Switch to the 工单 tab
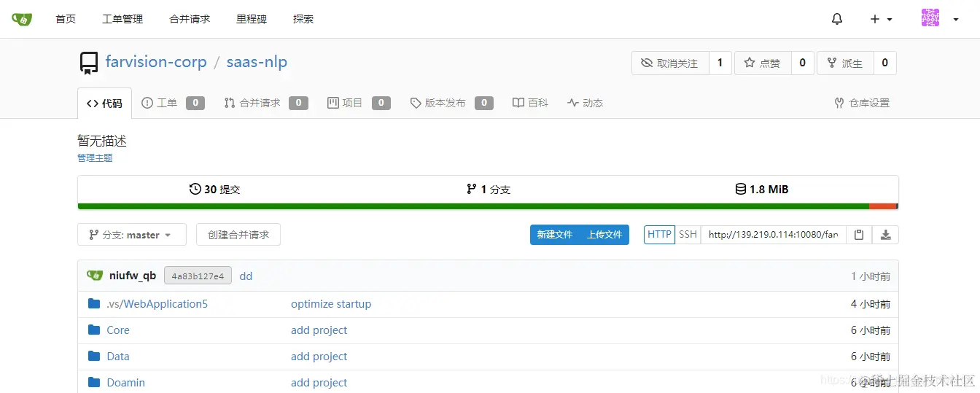 point(173,103)
